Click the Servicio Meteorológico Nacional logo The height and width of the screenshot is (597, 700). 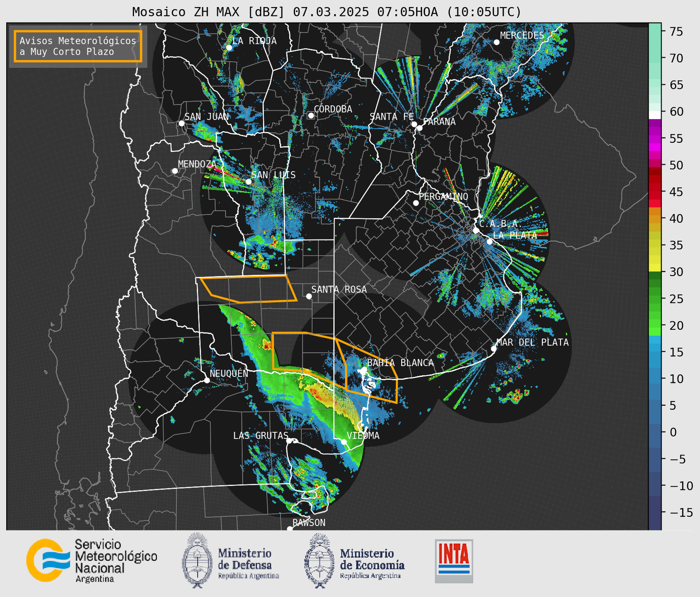point(92,561)
